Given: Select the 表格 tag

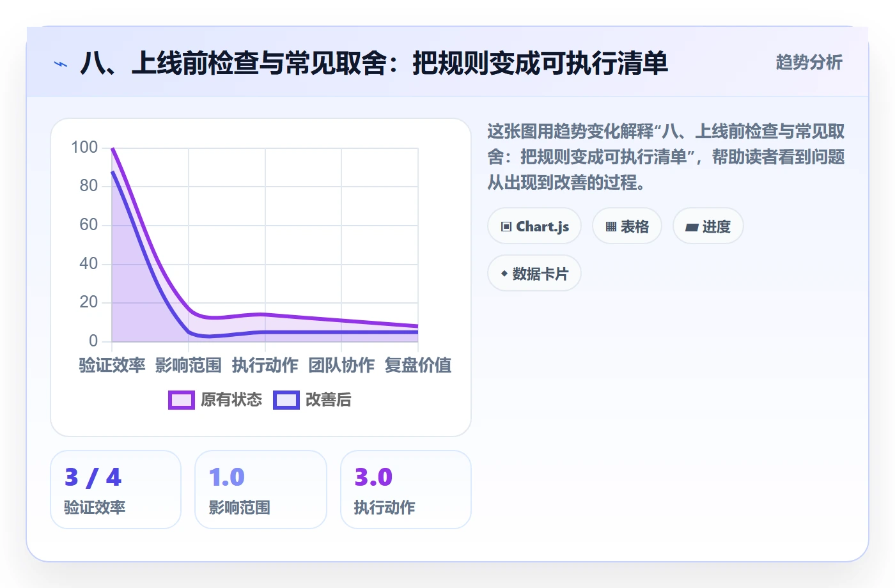Looking at the screenshot, I should (627, 226).
